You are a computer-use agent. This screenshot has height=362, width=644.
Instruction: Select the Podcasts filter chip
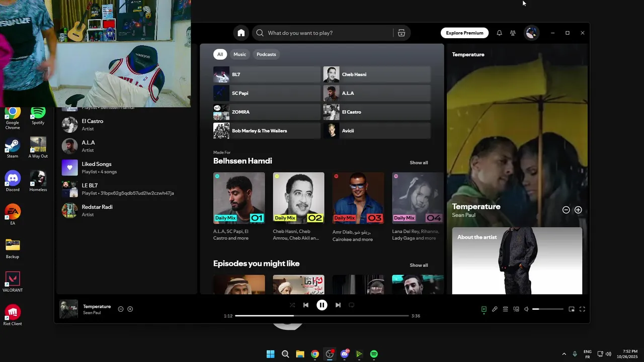tap(266, 54)
